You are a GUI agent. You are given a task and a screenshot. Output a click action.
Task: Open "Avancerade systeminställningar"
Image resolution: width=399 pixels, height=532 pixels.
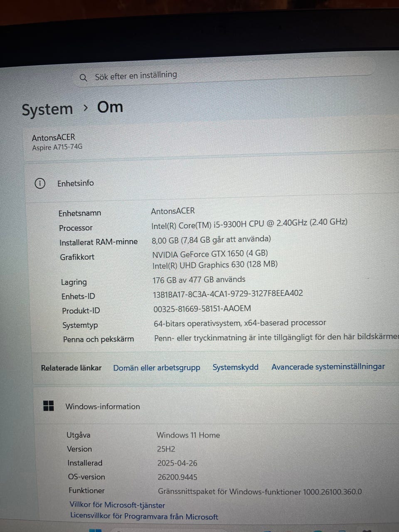tap(328, 367)
